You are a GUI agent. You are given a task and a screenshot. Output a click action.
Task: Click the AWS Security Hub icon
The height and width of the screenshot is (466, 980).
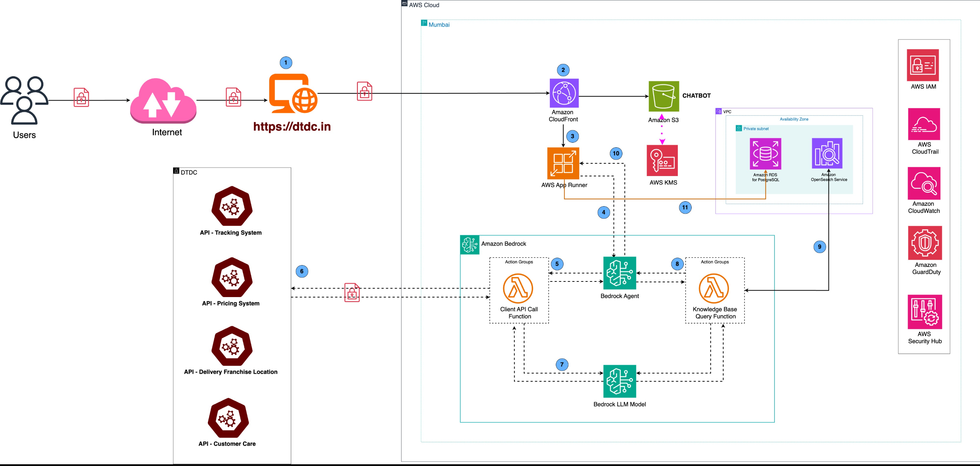coord(924,311)
